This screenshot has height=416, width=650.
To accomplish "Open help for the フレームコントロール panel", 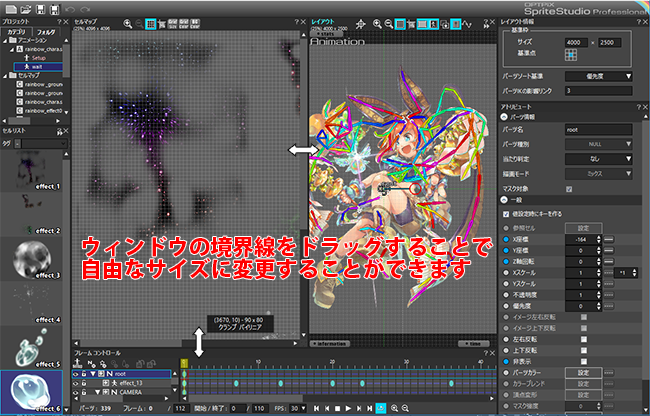I will pos(486,353).
